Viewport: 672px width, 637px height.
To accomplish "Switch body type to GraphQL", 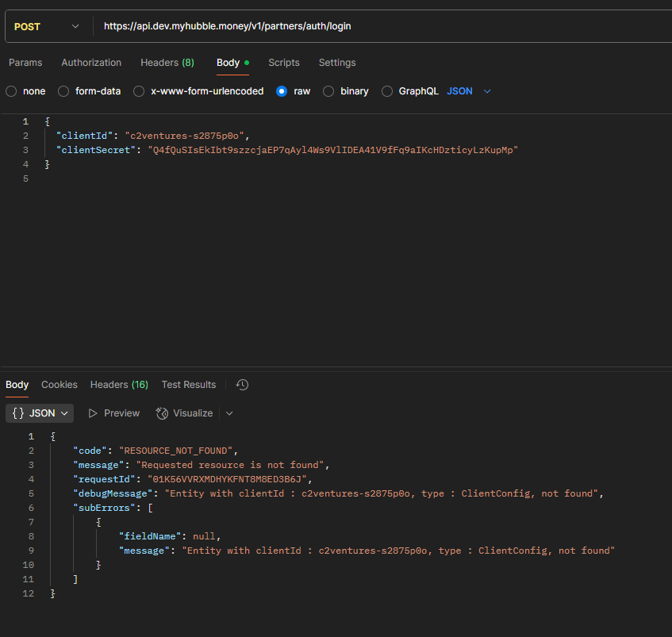I will [x=387, y=91].
